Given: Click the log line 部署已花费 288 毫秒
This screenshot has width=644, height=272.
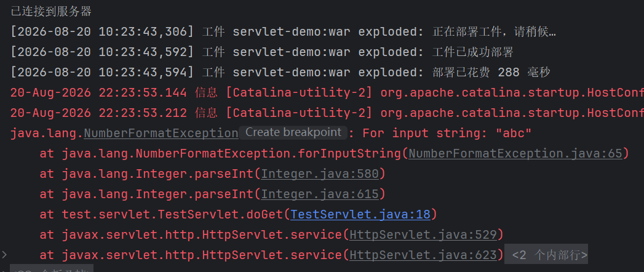Looking at the screenshot, I should (x=280, y=73).
